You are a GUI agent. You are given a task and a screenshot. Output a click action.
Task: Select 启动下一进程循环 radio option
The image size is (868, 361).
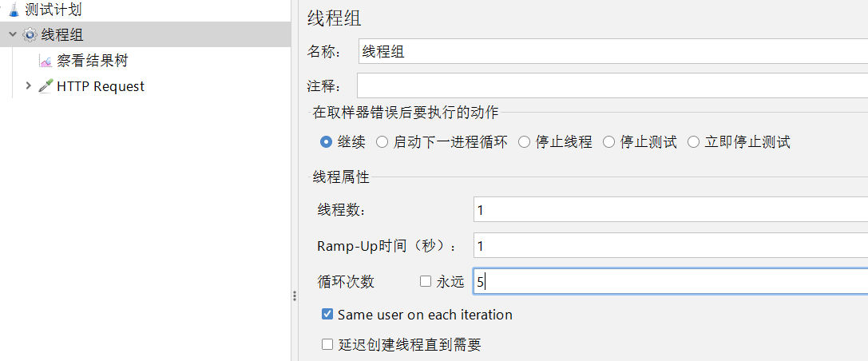coord(382,142)
